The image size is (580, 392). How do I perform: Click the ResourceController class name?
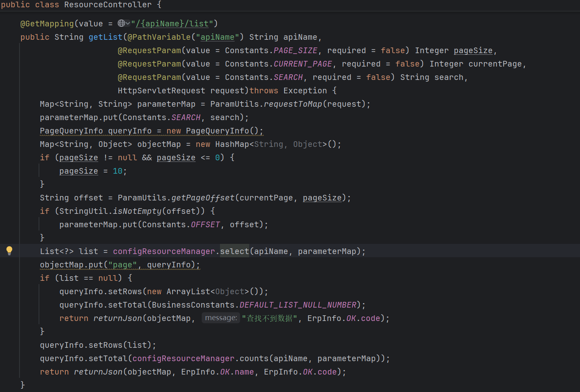pyautogui.click(x=108, y=4)
